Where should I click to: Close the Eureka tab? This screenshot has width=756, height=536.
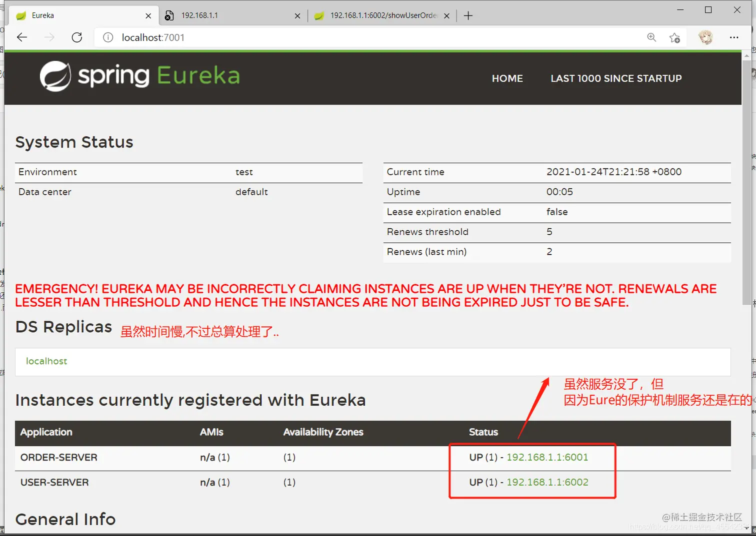pyautogui.click(x=148, y=15)
